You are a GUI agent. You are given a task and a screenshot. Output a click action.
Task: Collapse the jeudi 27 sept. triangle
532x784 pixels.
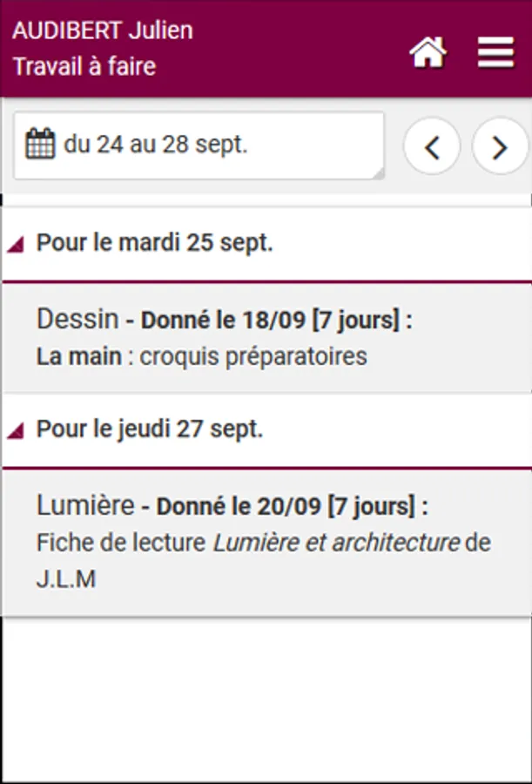coord(15,432)
